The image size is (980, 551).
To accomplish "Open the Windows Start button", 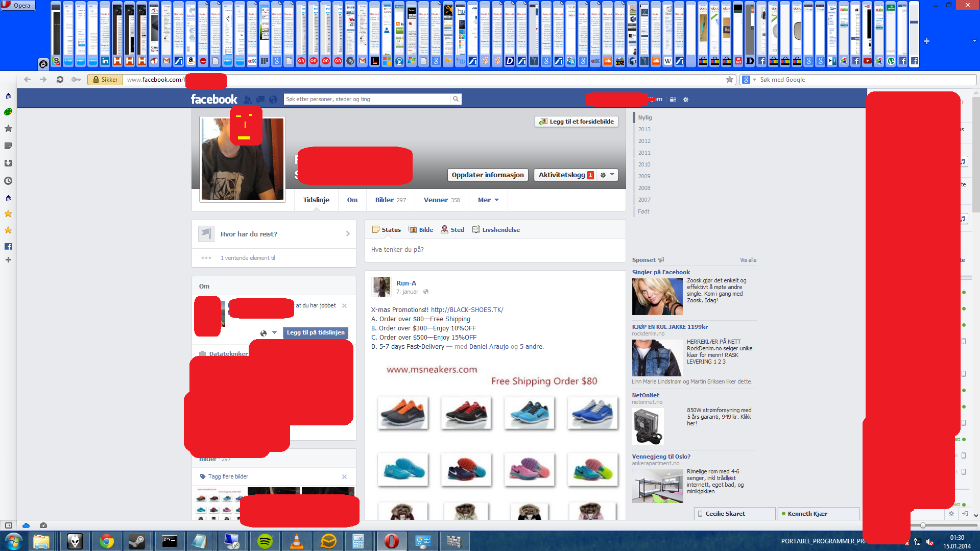I will 14,541.
